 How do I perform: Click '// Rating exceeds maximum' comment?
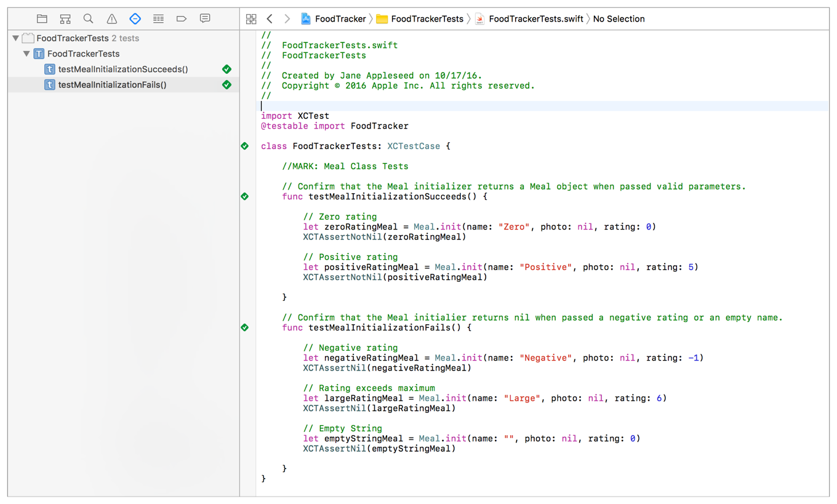369,388
